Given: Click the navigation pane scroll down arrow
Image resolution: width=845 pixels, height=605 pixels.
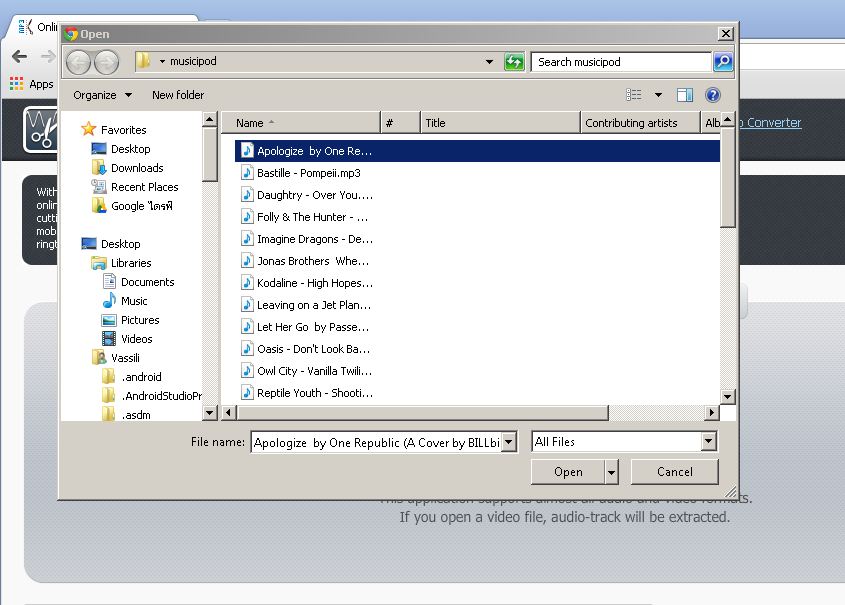Looking at the screenshot, I should (x=210, y=413).
